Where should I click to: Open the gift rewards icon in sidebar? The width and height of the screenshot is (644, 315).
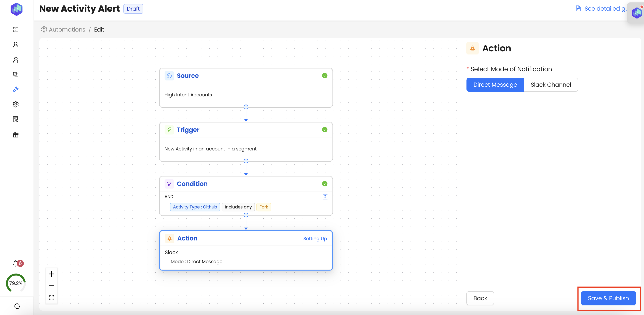[x=15, y=135]
